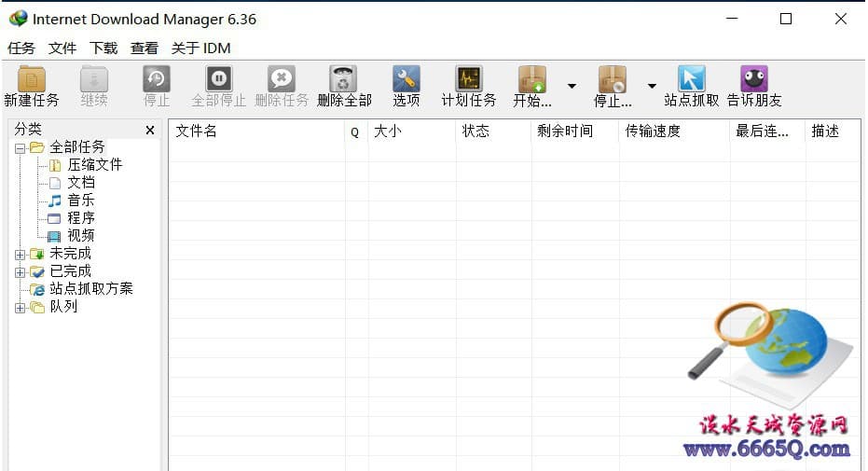
Task: Select 站点抓取方案 tree item
Action: pos(91,289)
